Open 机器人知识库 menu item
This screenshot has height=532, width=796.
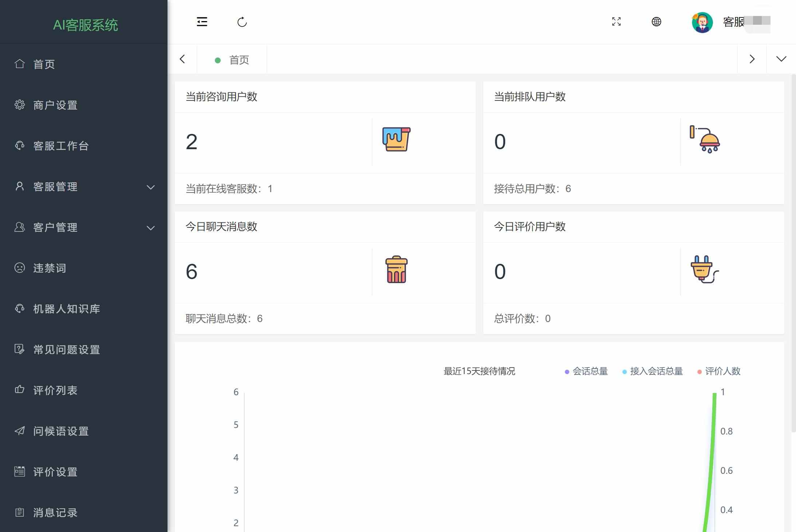84,309
